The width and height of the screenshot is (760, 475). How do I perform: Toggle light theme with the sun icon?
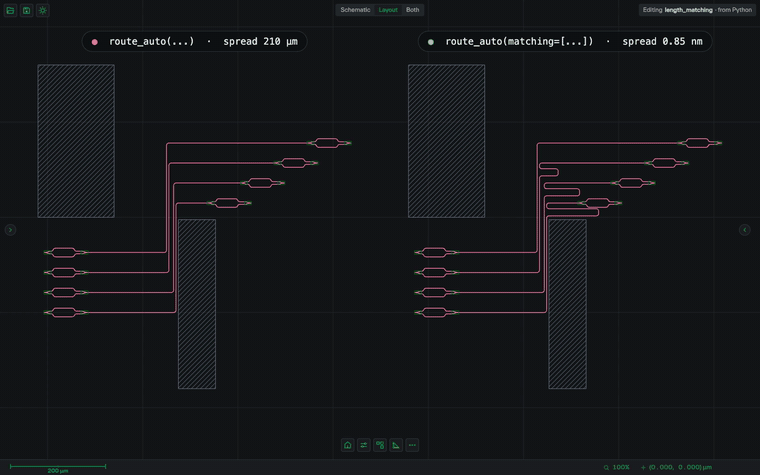coord(43,10)
